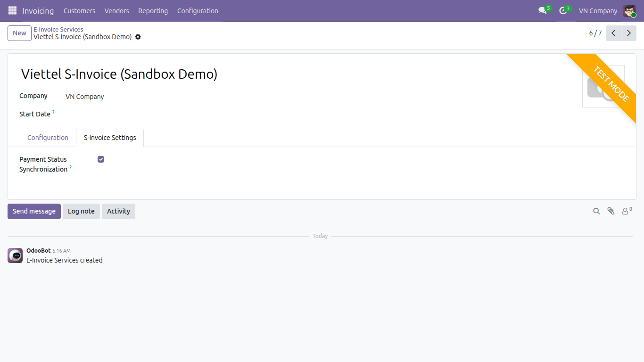Click the OdooBot avatar in chatter
The image size is (644, 362).
coord(15,255)
